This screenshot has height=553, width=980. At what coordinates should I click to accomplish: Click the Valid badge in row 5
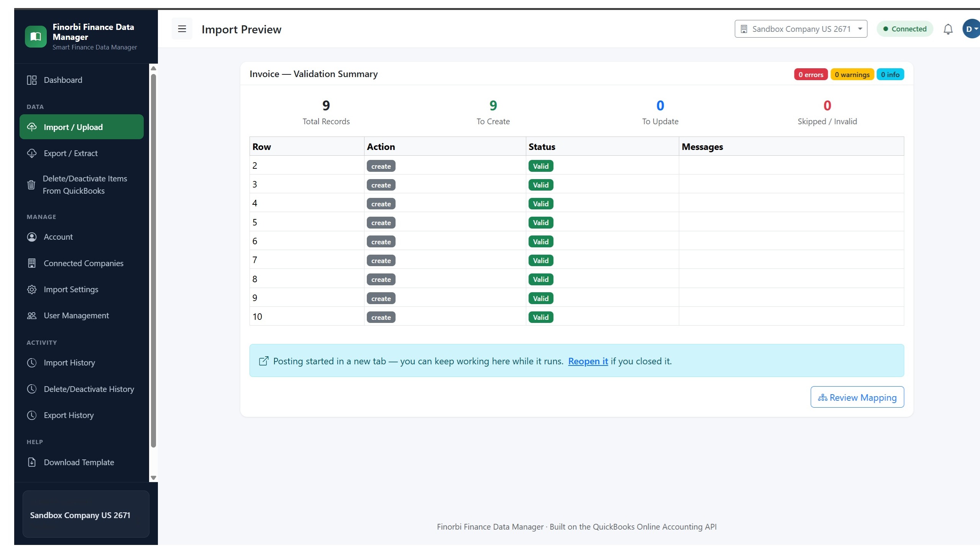point(540,223)
